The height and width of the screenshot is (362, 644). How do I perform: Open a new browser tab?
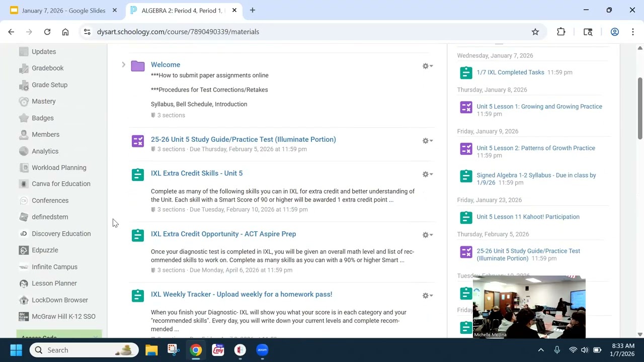tap(253, 10)
